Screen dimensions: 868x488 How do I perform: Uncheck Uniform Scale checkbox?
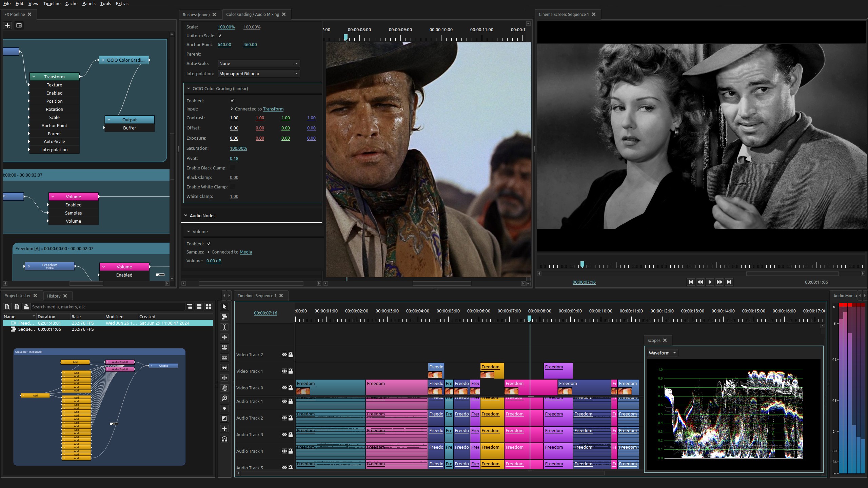click(220, 36)
